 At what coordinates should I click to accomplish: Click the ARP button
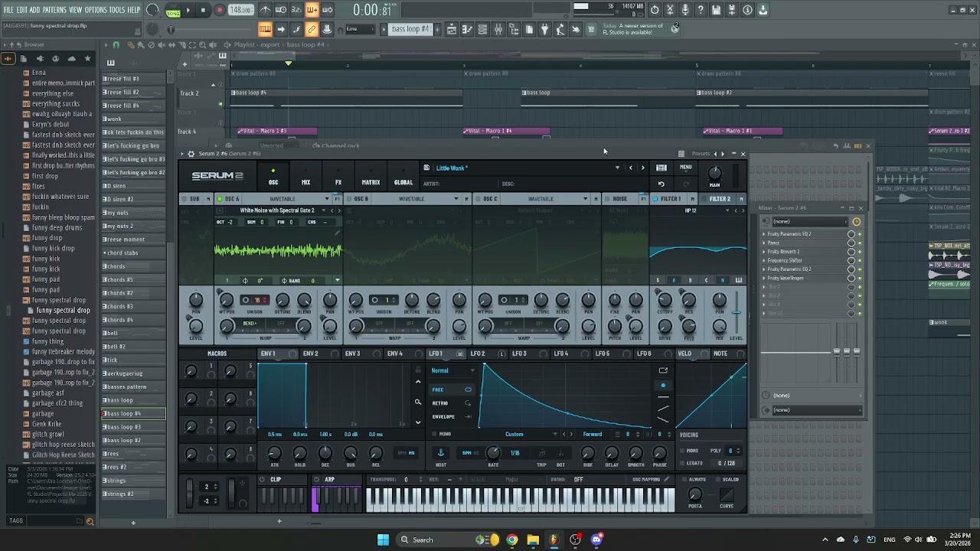click(x=329, y=480)
